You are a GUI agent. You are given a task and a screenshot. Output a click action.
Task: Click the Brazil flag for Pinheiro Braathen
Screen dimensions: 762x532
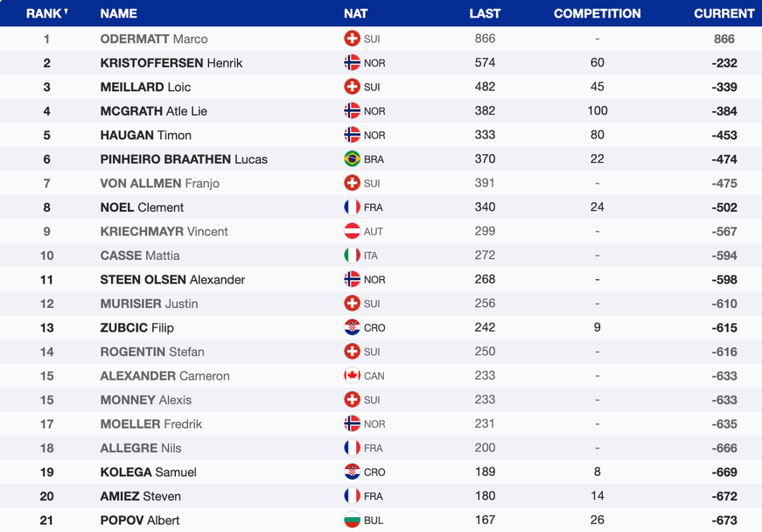click(352, 159)
